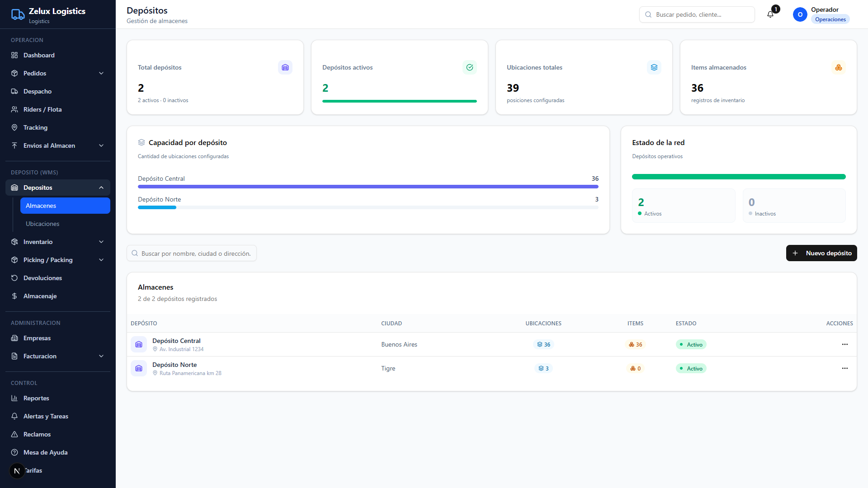Select the Almacenes submenu item

point(65,206)
